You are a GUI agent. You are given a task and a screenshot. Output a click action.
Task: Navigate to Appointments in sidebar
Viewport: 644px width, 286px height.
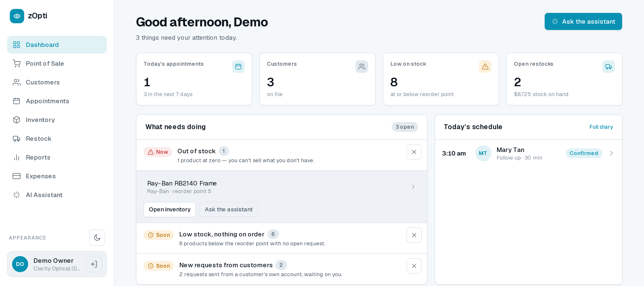(57, 101)
